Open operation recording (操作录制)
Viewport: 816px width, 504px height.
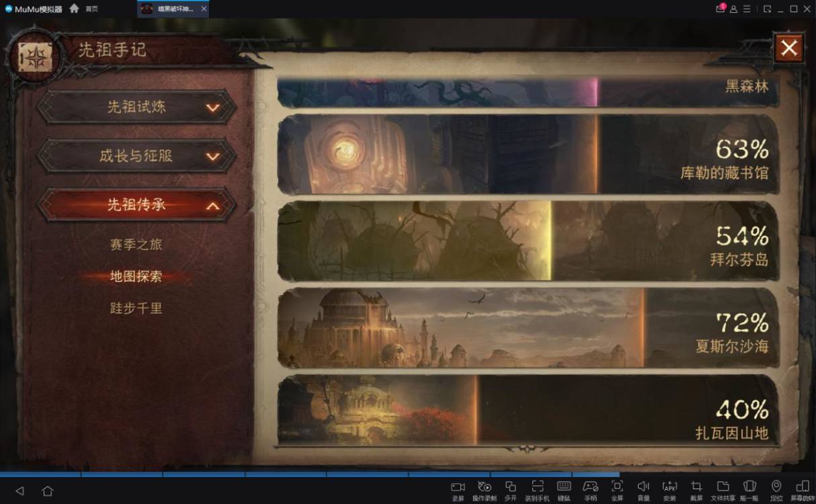point(484,490)
